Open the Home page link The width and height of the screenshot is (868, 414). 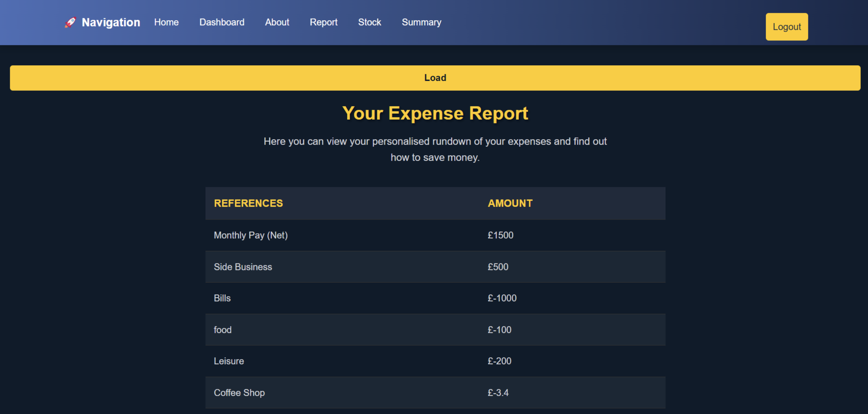(166, 22)
